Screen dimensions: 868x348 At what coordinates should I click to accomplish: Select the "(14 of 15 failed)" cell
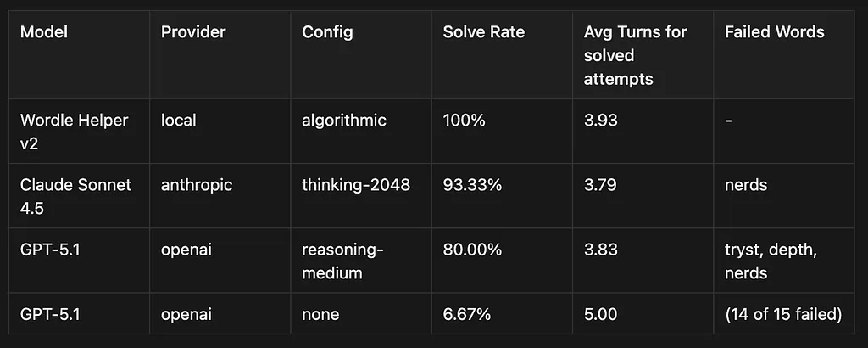coord(783,315)
